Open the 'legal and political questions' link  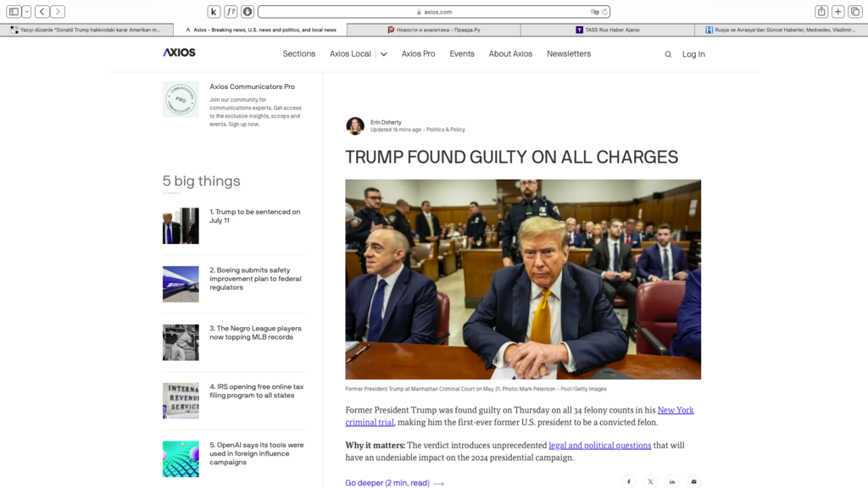pos(599,445)
